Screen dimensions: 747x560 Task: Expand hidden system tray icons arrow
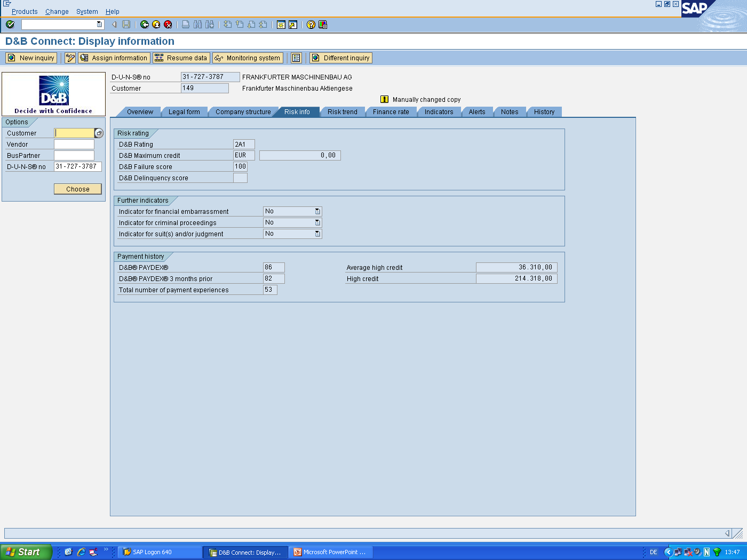pos(668,552)
